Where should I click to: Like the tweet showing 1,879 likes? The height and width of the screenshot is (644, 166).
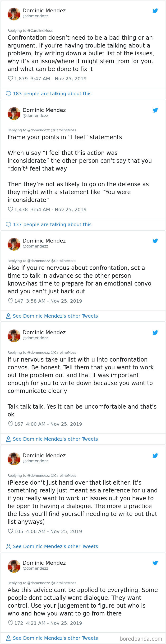[x=10, y=78]
